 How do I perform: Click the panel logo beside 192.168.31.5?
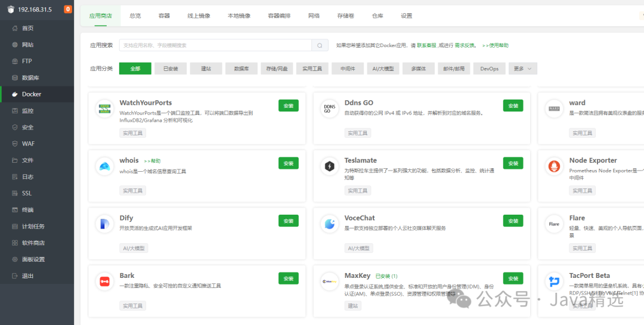(11, 10)
